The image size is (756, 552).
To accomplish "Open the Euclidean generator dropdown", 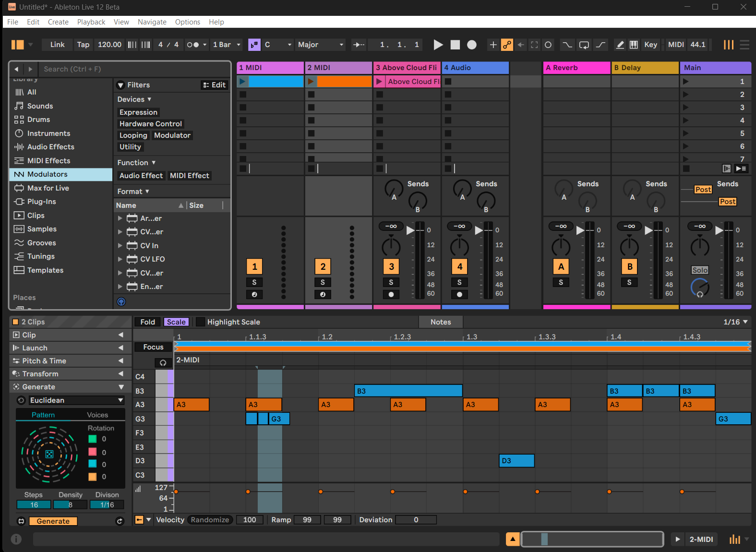I will [x=77, y=400].
